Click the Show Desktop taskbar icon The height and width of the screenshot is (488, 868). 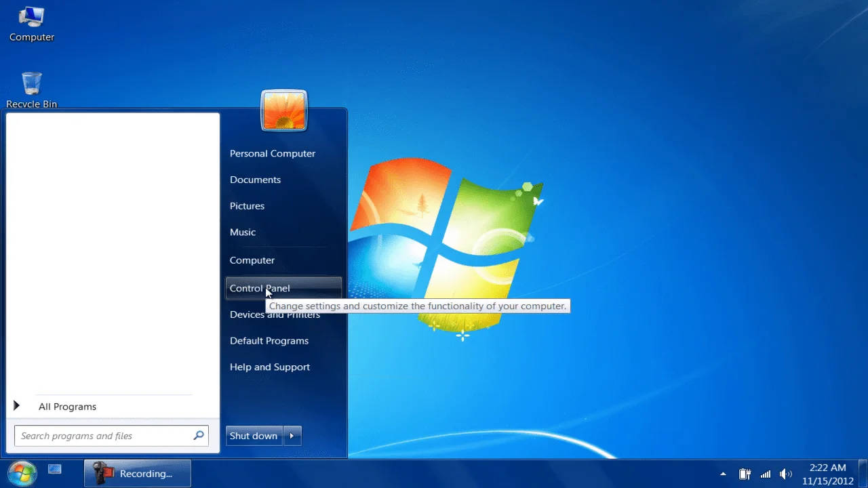pos(55,469)
